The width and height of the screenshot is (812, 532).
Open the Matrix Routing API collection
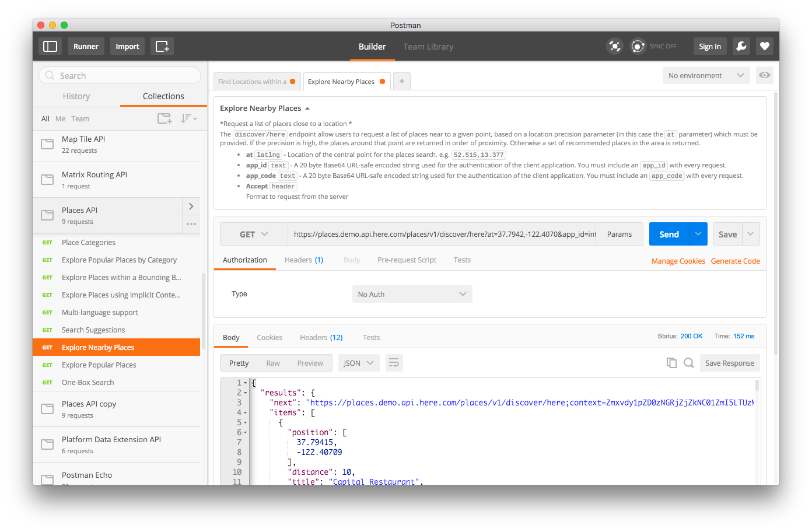point(116,180)
